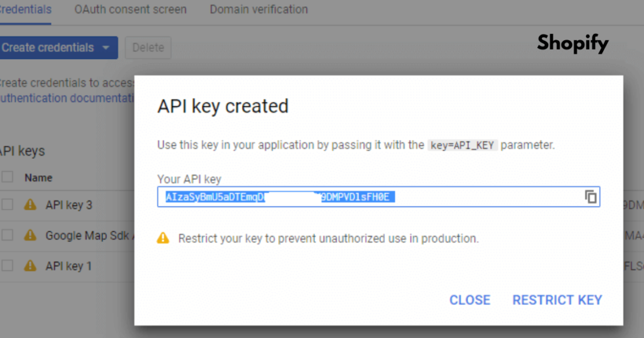Viewport: 644px width, 338px height.
Task: Open the Domain verification tab
Action: (258, 9)
